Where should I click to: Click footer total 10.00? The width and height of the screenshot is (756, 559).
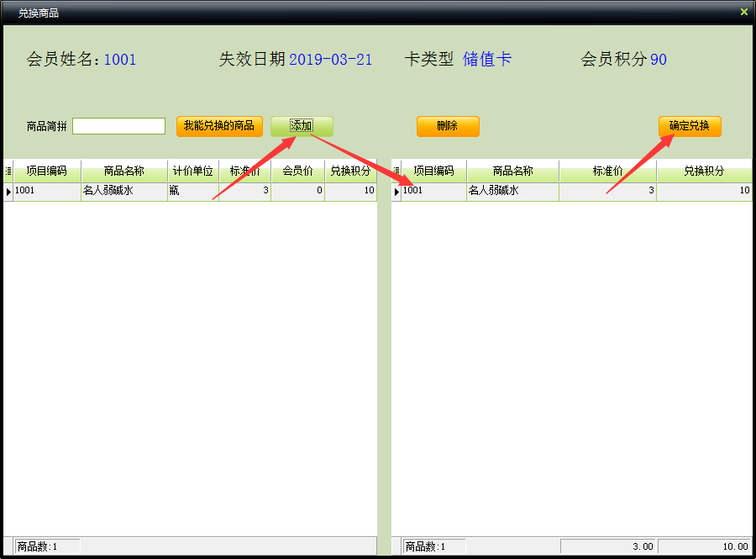705,546
